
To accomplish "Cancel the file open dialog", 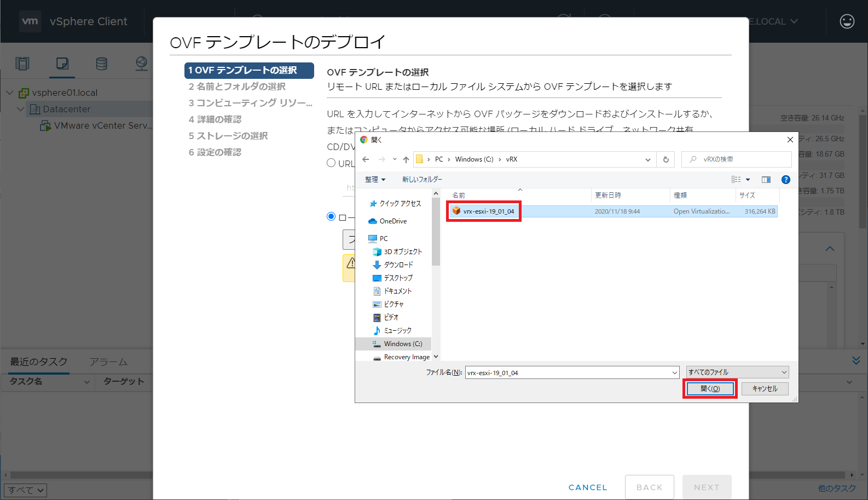I will 765,389.
